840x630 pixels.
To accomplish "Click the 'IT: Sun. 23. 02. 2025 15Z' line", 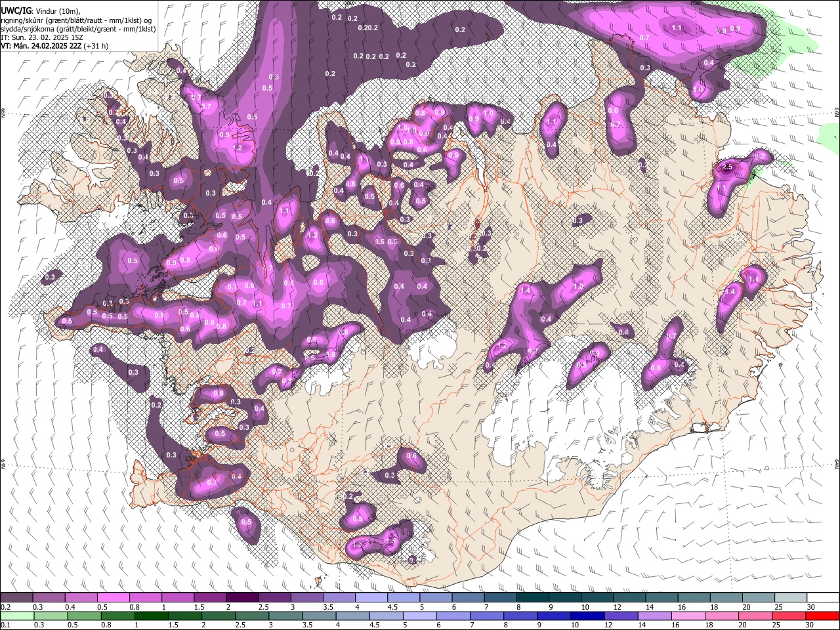I will coord(41,37).
